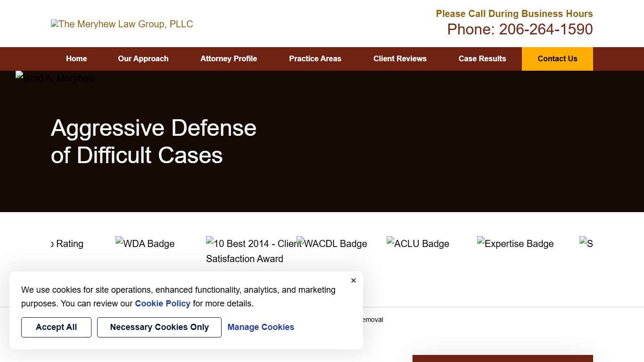Click the WDA Badge icon

point(145,244)
